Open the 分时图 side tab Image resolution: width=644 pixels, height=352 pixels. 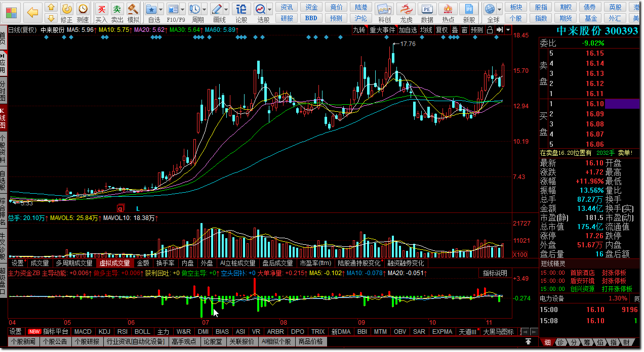coord(4,90)
